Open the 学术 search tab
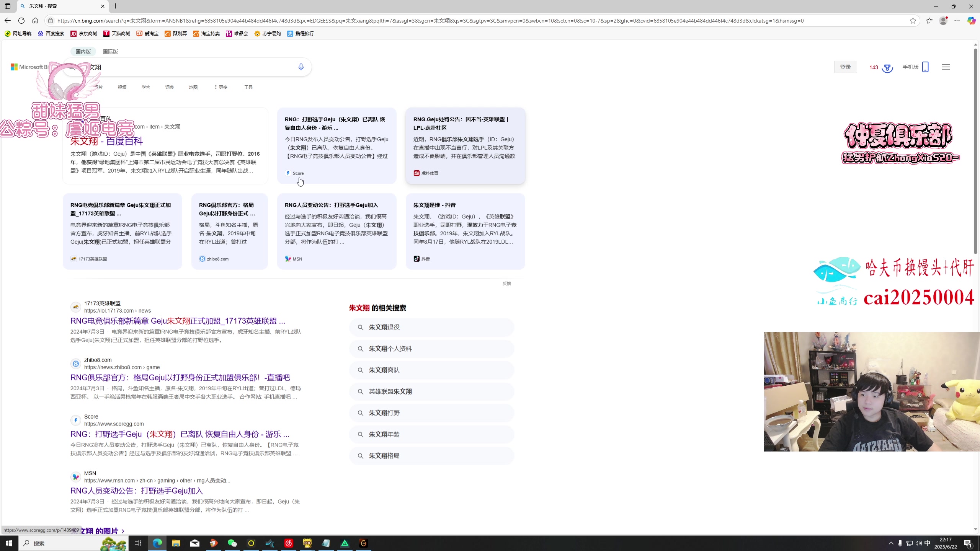980x551 pixels. [146, 87]
